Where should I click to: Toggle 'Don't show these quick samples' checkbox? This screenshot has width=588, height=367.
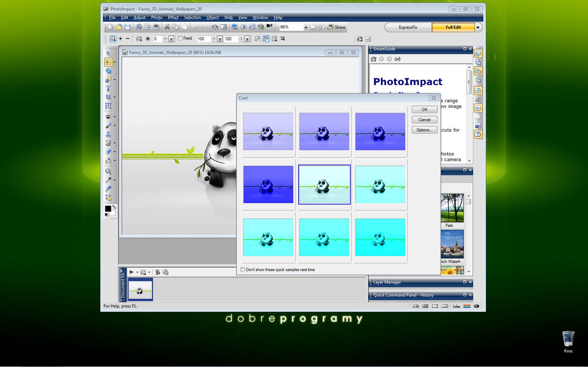[x=243, y=270]
